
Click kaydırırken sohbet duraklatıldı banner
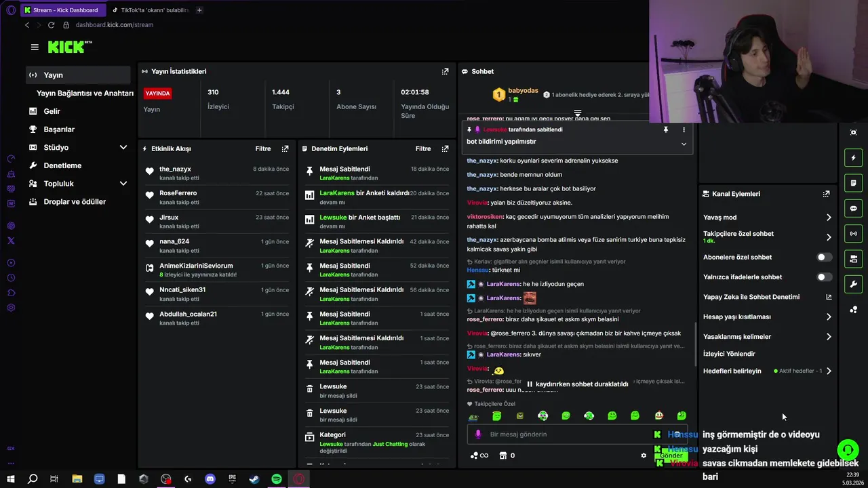[578, 384]
